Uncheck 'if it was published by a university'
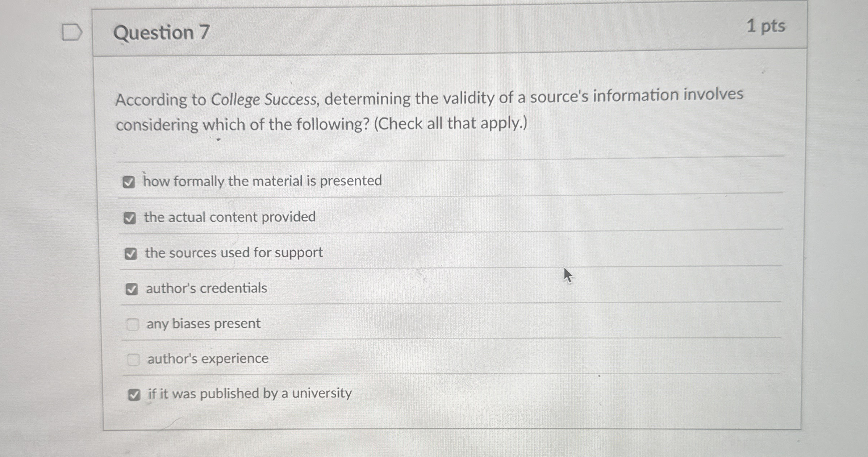This screenshot has width=868, height=457. point(135,394)
